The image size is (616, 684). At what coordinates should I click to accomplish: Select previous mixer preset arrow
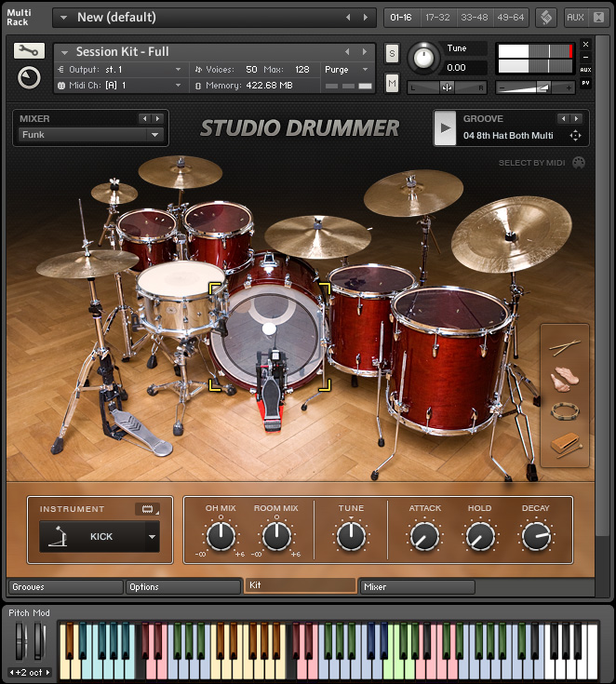pos(144,119)
